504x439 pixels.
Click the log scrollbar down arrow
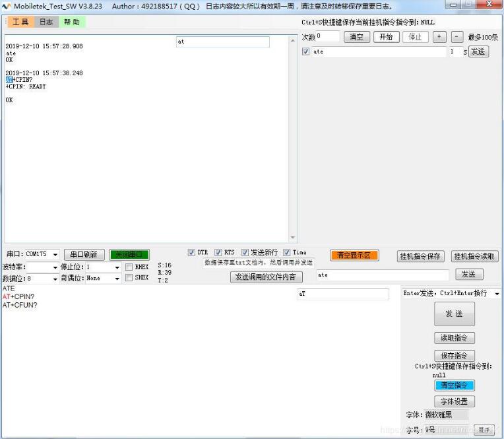point(292,238)
